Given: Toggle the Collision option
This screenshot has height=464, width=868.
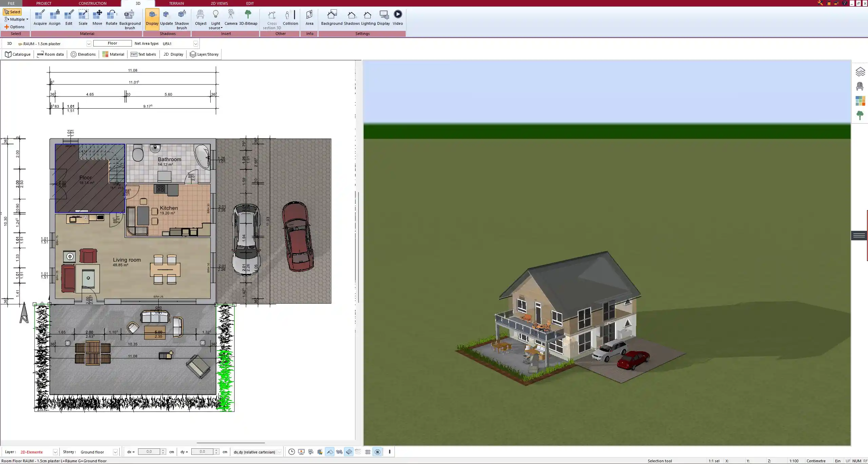Looking at the screenshot, I should [290, 18].
